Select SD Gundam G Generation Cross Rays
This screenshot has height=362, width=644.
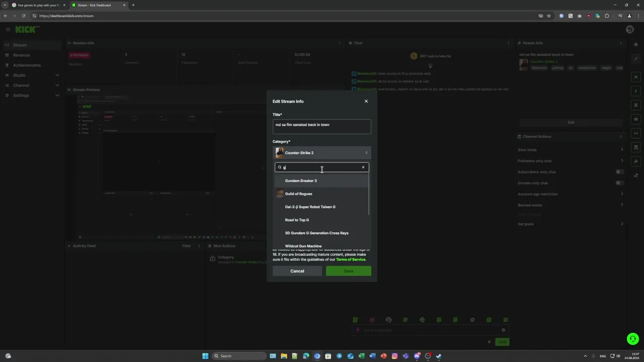[x=321, y=233]
